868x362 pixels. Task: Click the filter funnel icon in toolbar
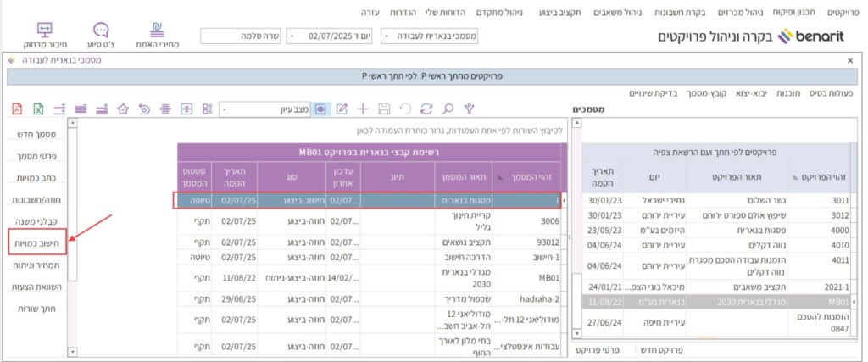pos(469,109)
